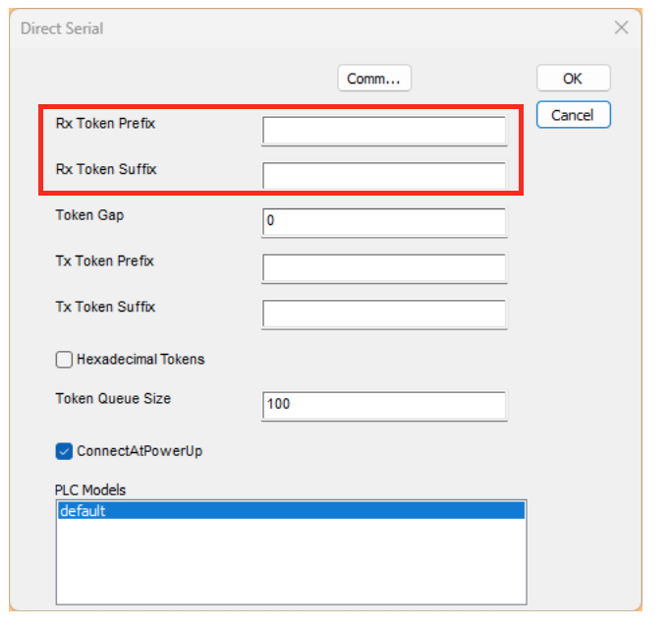Screen dimensions: 672x631
Task: Focus the Rx Token Prefix input box
Action: (384, 131)
